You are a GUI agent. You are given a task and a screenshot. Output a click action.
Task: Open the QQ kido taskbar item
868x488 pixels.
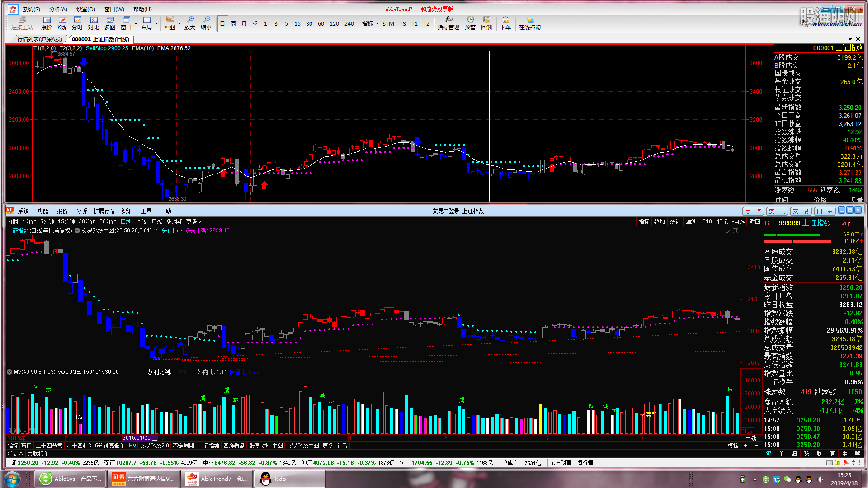tap(290, 479)
